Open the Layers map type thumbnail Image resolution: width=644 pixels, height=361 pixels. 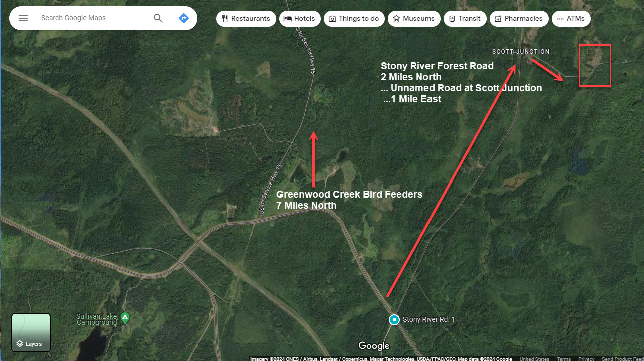31,333
